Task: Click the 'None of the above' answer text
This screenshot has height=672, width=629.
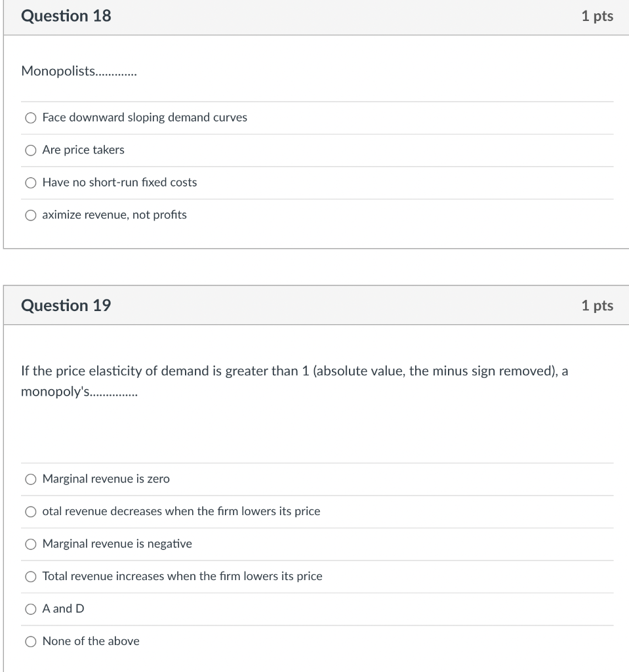Action: (x=91, y=641)
